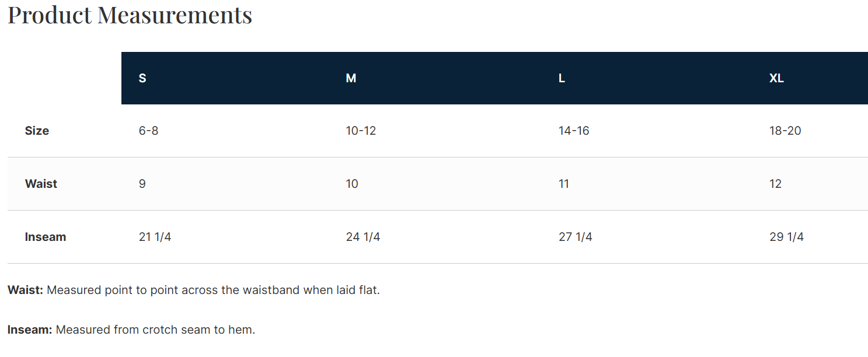Click the 14-16 size cell
The height and width of the screenshot is (357, 868).
(574, 131)
